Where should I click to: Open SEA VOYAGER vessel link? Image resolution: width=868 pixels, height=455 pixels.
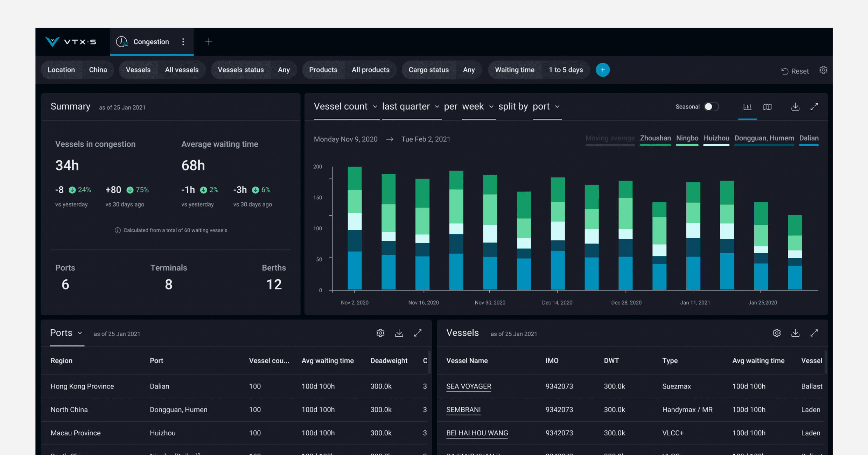coord(469,386)
